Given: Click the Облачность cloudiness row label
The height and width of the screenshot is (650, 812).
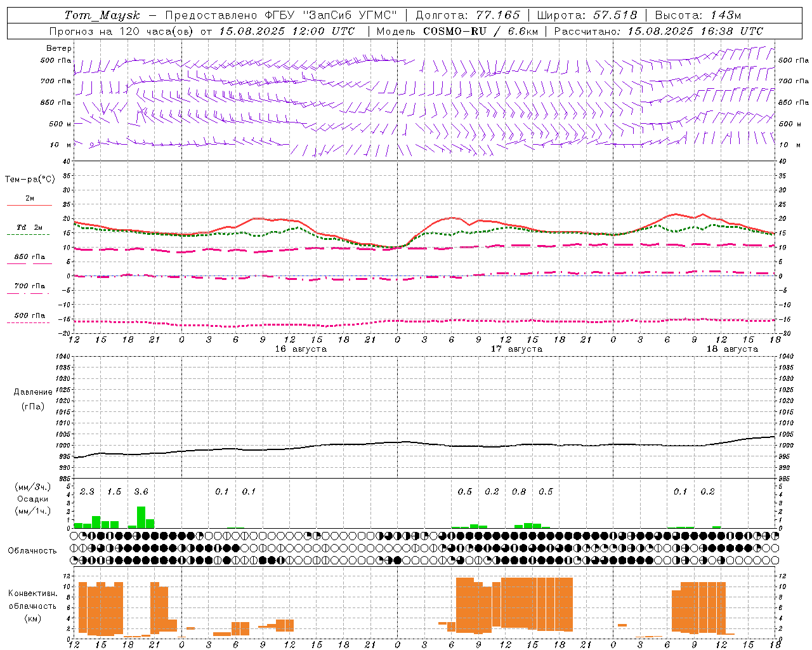Looking at the screenshot, I should coord(32,551).
